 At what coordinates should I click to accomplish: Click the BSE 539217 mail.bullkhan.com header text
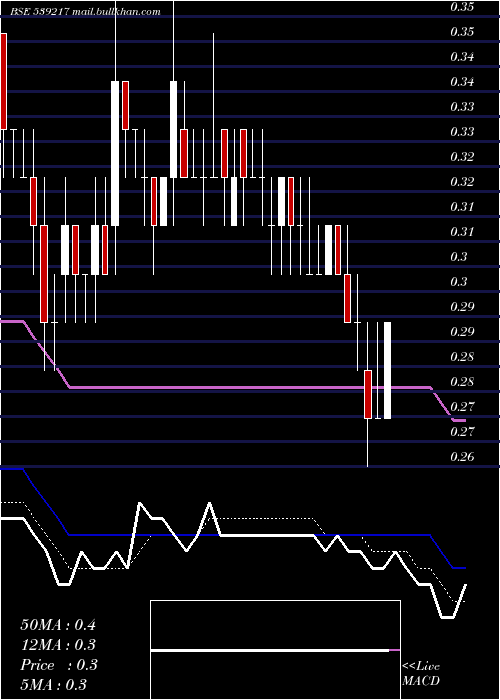(x=85, y=12)
